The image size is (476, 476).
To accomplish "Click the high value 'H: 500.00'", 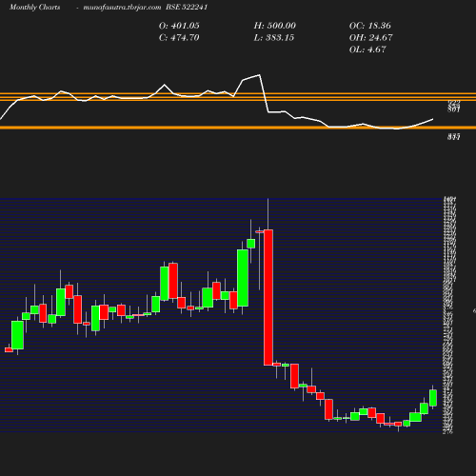I will pos(275,26).
